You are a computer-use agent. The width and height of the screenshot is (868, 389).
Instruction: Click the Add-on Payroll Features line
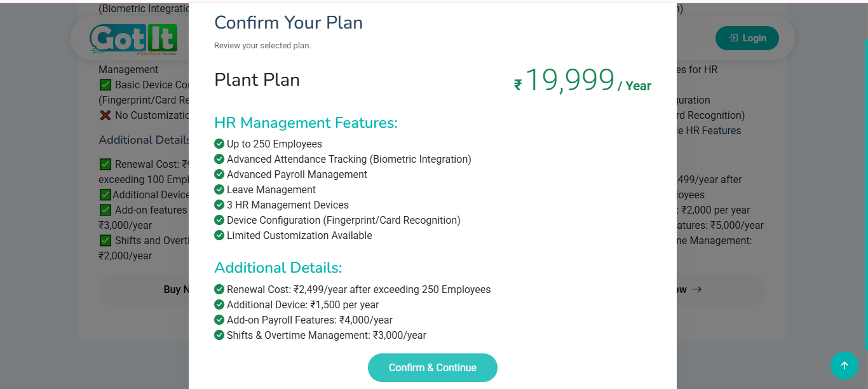(309, 320)
